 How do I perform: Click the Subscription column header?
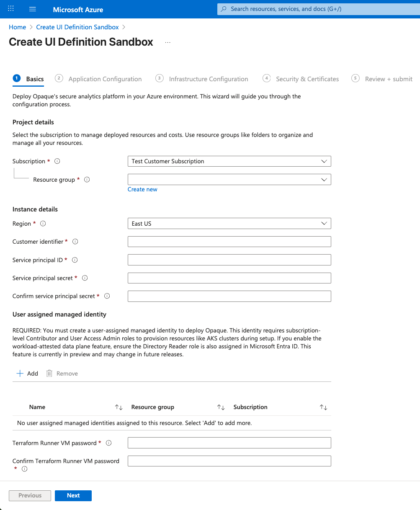click(250, 407)
